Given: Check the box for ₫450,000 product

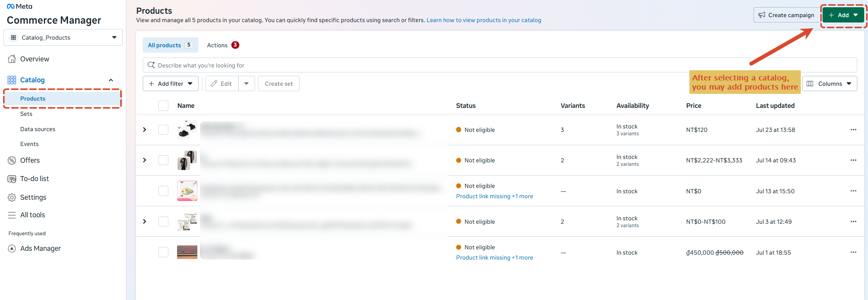Looking at the screenshot, I should [163, 252].
